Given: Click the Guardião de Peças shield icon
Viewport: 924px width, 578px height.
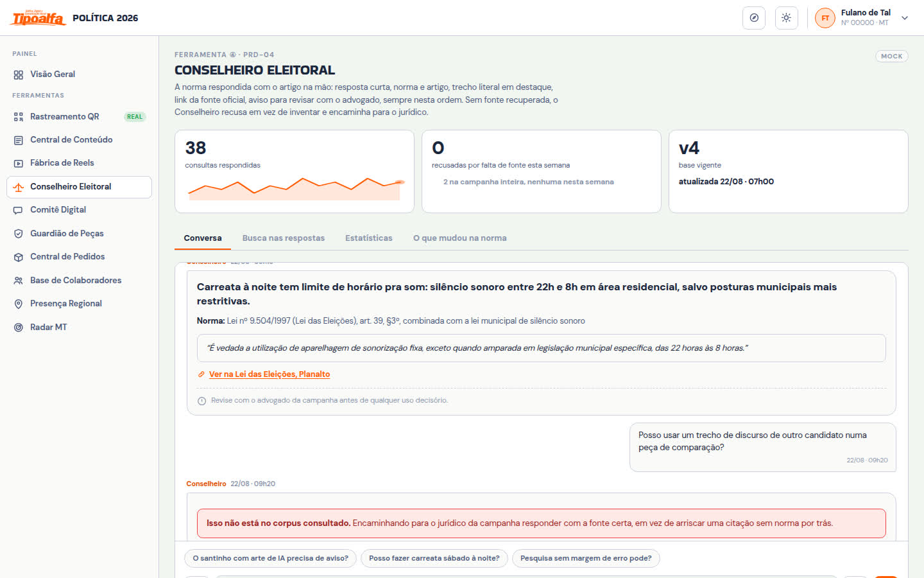Looking at the screenshot, I should (19, 234).
